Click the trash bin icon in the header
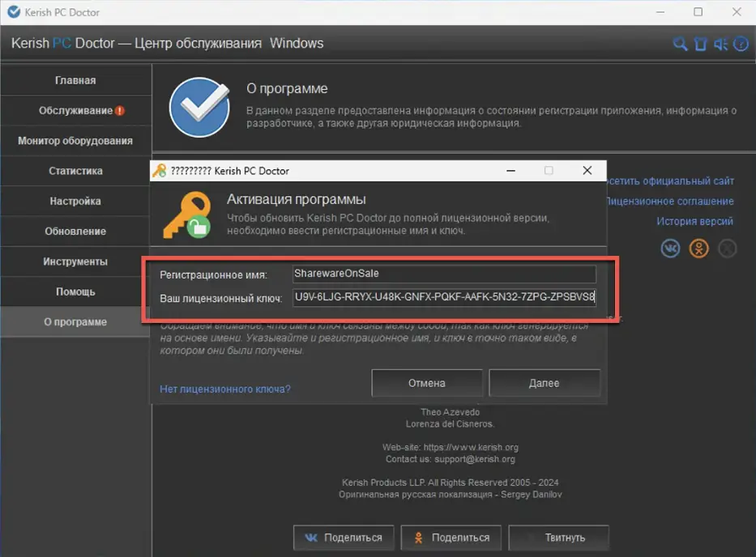The width and height of the screenshot is (756, 557). coord(700,44)
